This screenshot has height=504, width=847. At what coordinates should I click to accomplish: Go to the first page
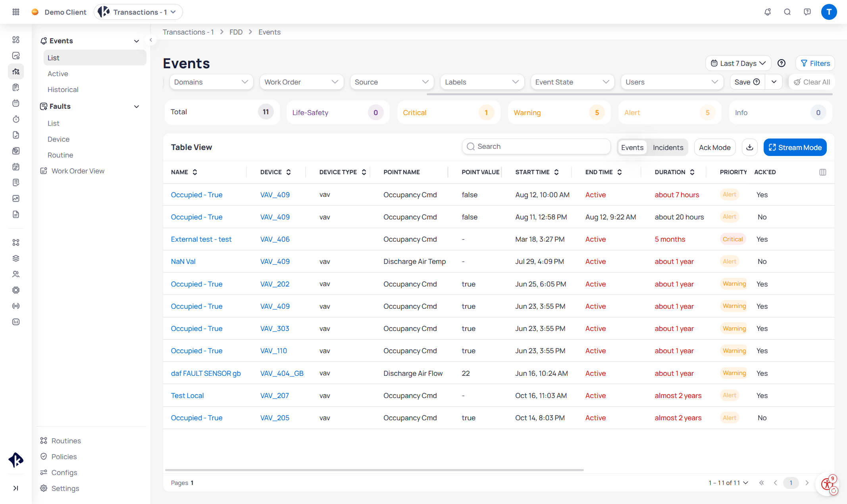pyautogui.click(x=761, y=483)
